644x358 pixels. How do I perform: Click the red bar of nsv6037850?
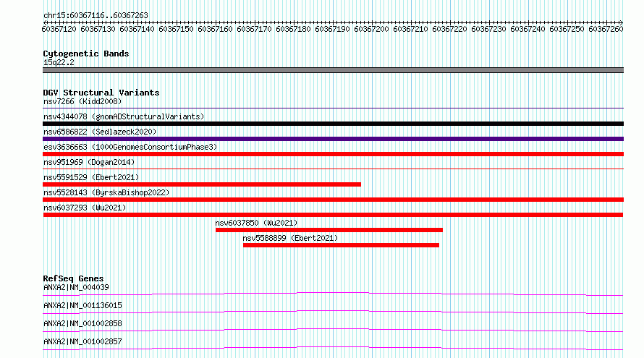pos(329,230)
